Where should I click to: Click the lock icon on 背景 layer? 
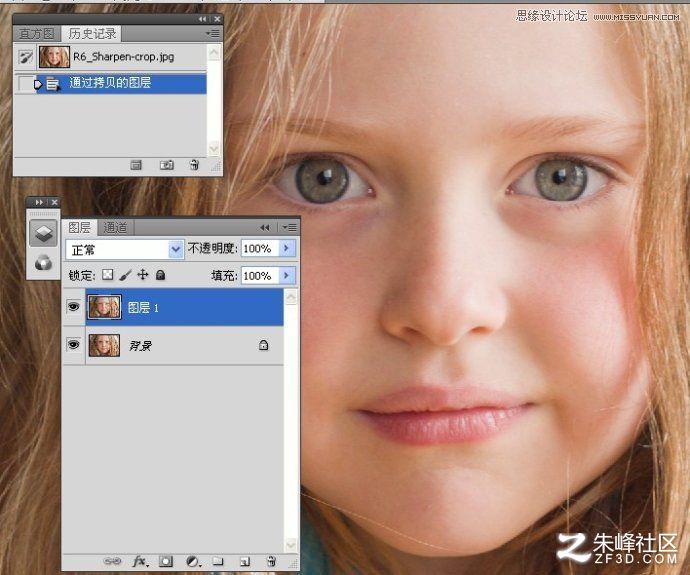(x=264, y=345)
